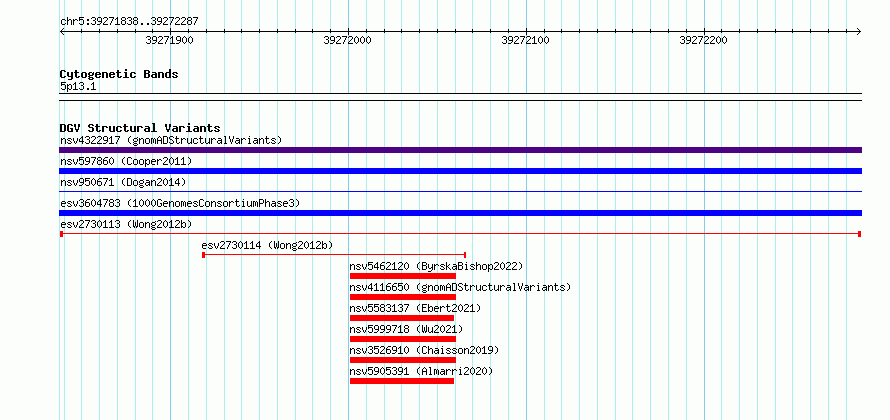Click the 5p13.1 cytogenetic band outline

pos(460,97)
